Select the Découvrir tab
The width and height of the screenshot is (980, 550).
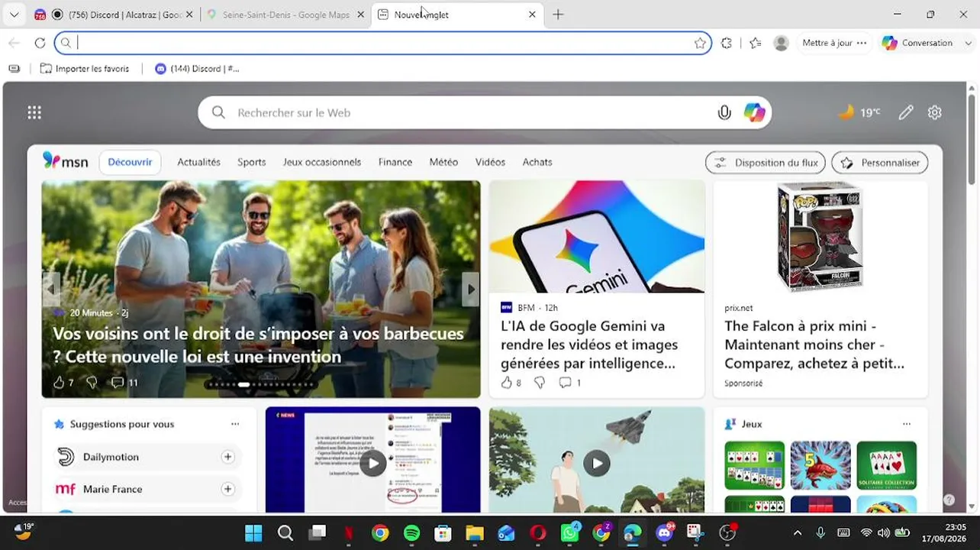click(130, 162)
